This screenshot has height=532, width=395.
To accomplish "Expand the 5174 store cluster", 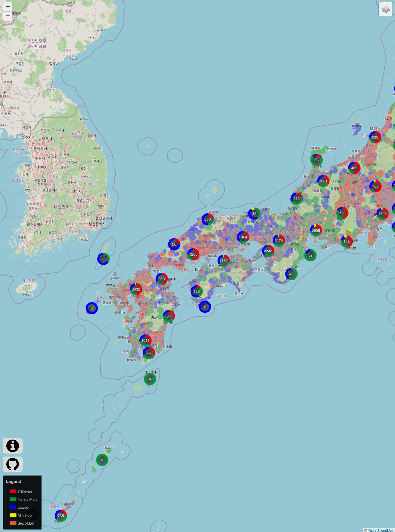I will (279, 240).
